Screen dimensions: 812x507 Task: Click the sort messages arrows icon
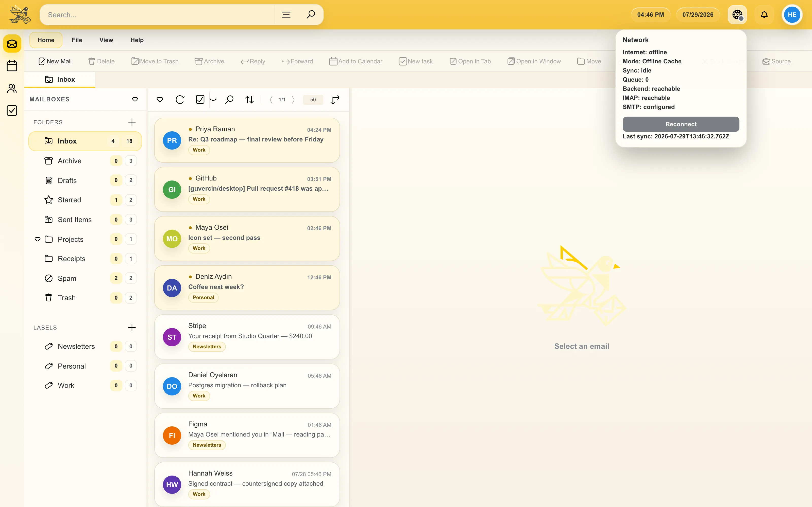(x=249, y=100)
